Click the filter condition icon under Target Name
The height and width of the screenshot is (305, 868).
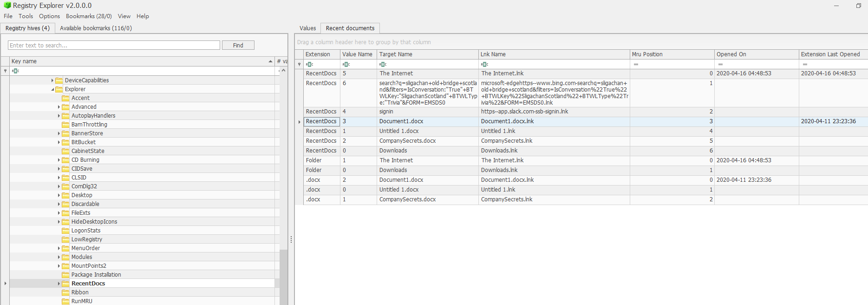tap(383, 64)
